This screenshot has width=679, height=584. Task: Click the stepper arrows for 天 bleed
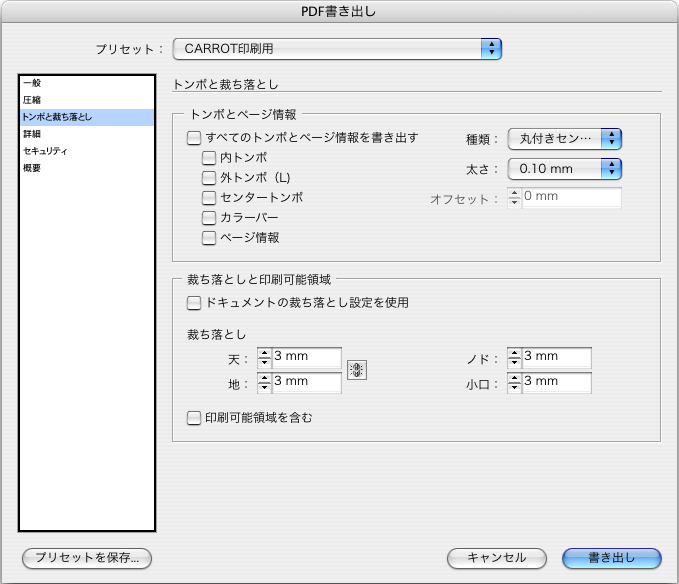click(x=264, y=358)
